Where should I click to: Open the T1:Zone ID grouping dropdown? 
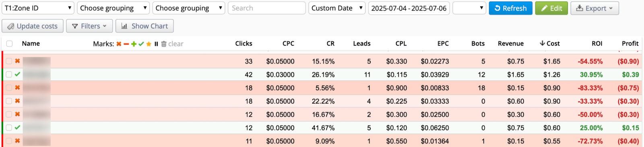38,8
